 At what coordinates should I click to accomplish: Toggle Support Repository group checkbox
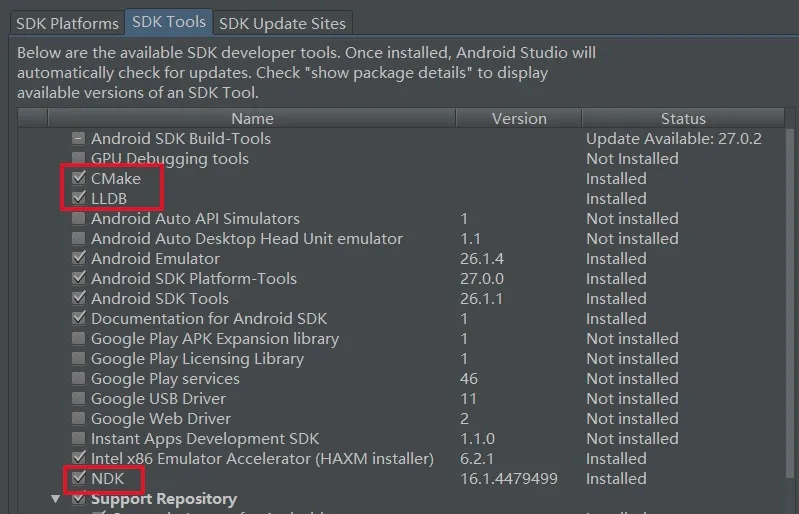pyautogui.click(x=79, y=499)
